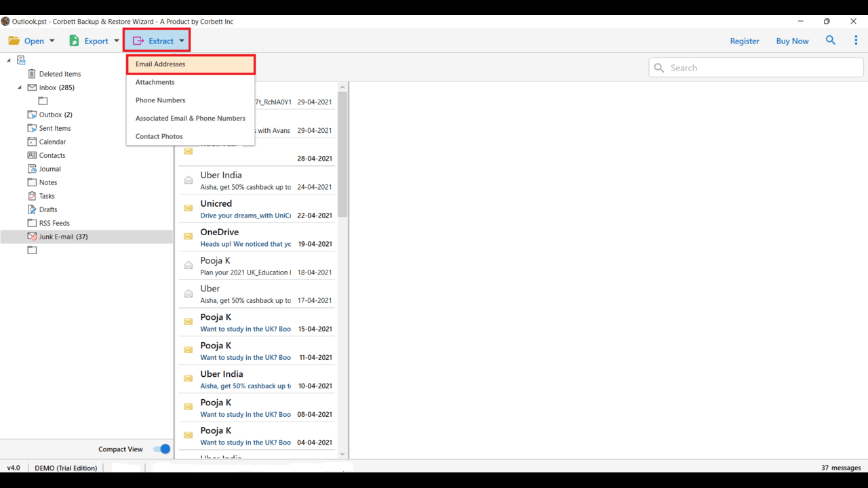This screenshot has height=488, width=868.
Task: Click the Deleted Items trash icon
Action: [32, 74]
